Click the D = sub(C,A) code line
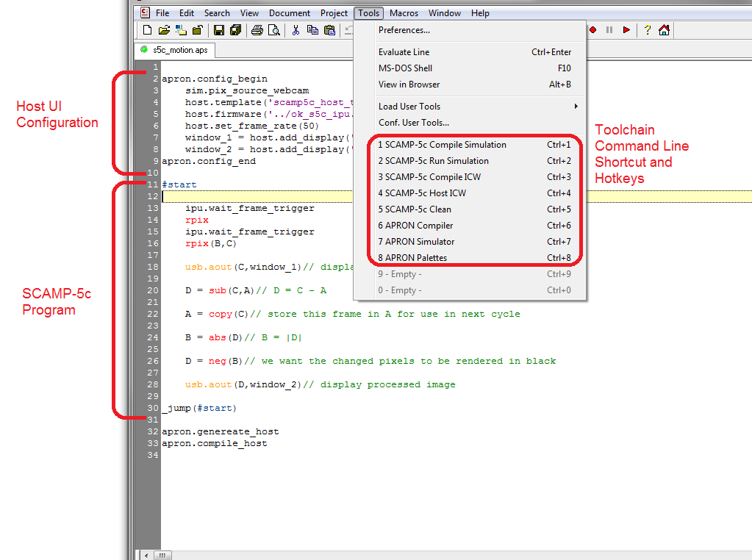Screen dimensions: 752x560 click(x=256, y=290)
